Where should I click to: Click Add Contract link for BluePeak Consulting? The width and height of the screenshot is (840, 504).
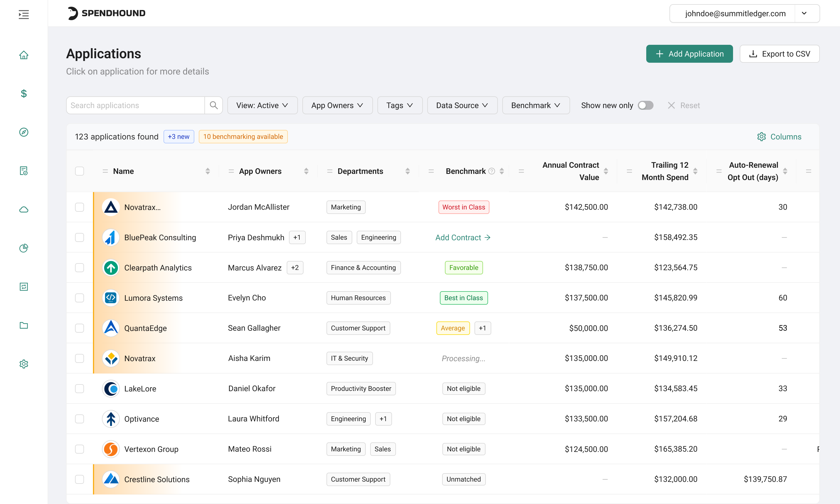pyautogui.click(x=463, y=237)
